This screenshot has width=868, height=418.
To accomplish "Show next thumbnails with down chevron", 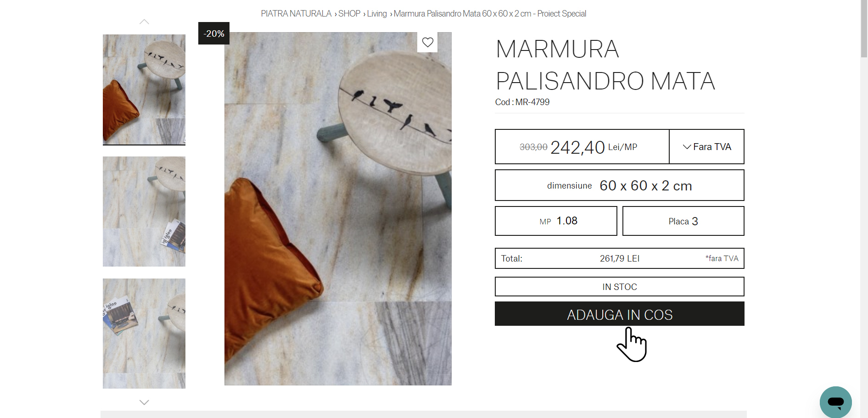I will 144,402.
